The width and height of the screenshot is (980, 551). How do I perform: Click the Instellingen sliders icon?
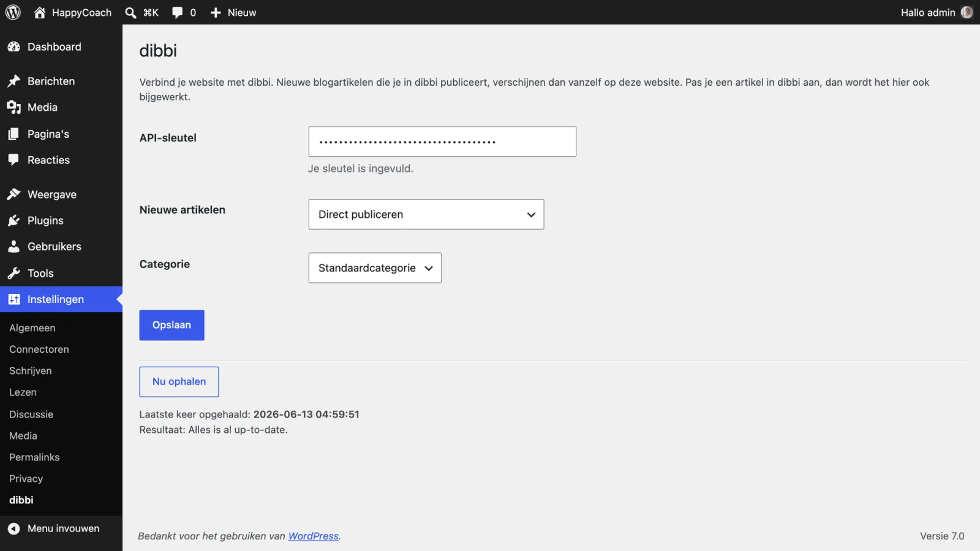[13, 299]
